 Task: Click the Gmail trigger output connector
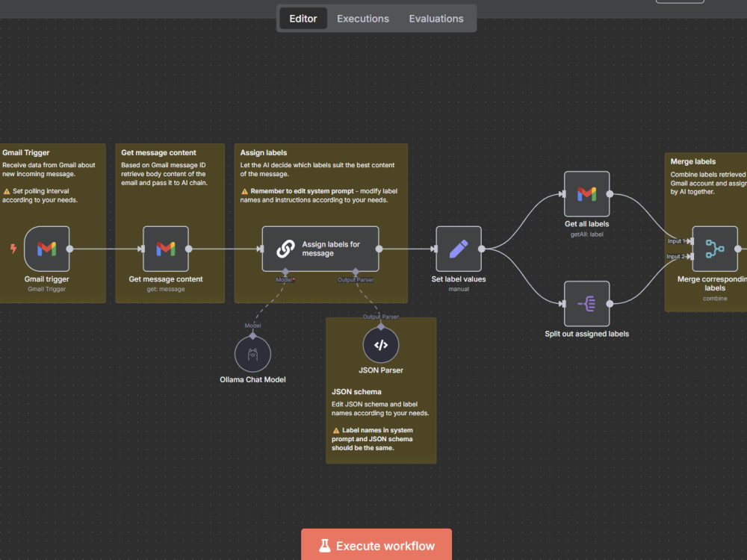pos(69,249)
